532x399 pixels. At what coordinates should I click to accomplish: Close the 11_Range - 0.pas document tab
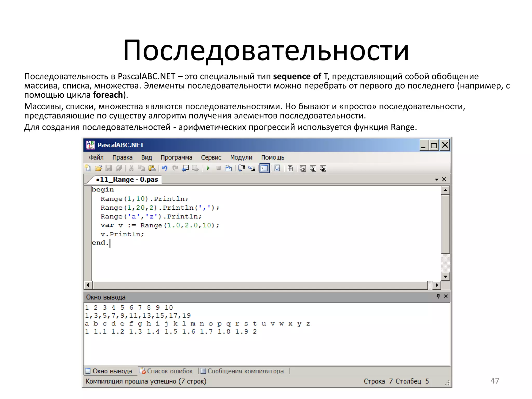(x=444, y=179)
